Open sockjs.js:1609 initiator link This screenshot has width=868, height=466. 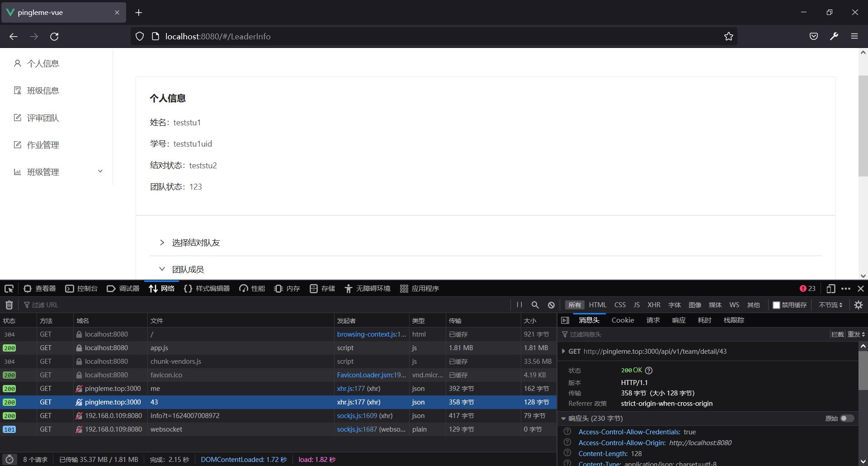point(357,416)
